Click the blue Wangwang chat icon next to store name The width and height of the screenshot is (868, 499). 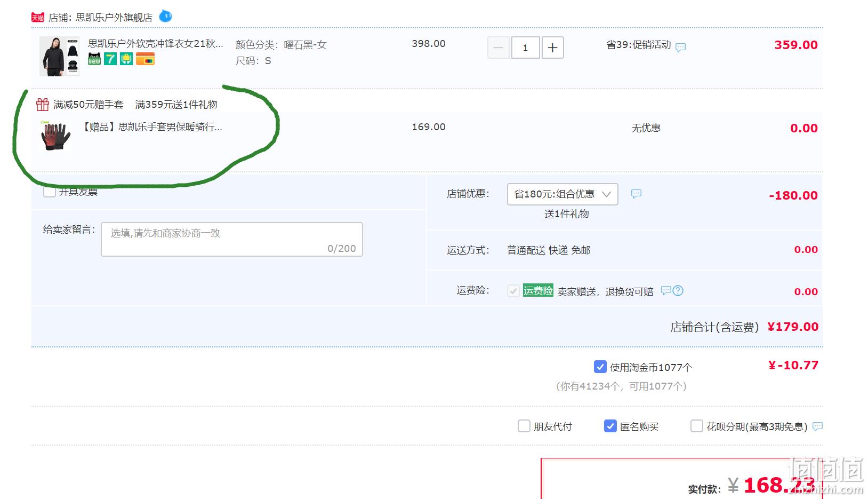tap(166, 16)
